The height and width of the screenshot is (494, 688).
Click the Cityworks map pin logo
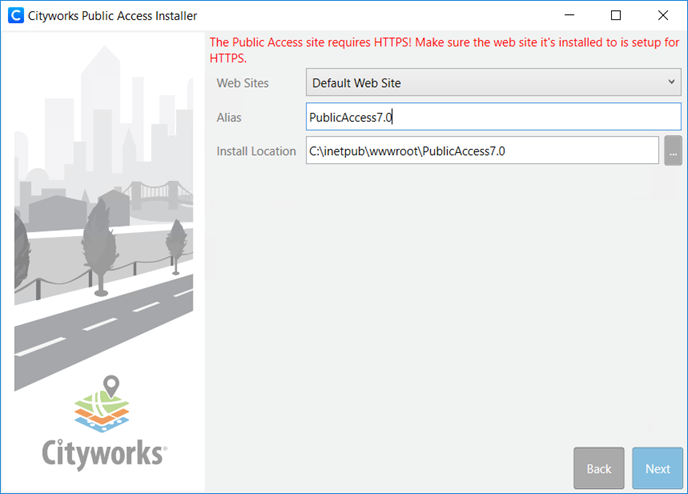103,406
